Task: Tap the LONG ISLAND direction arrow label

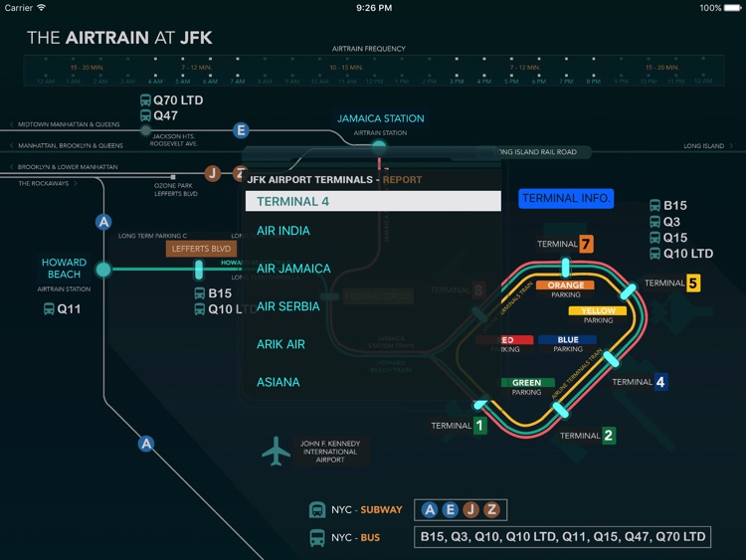Action: coord(708,145)
